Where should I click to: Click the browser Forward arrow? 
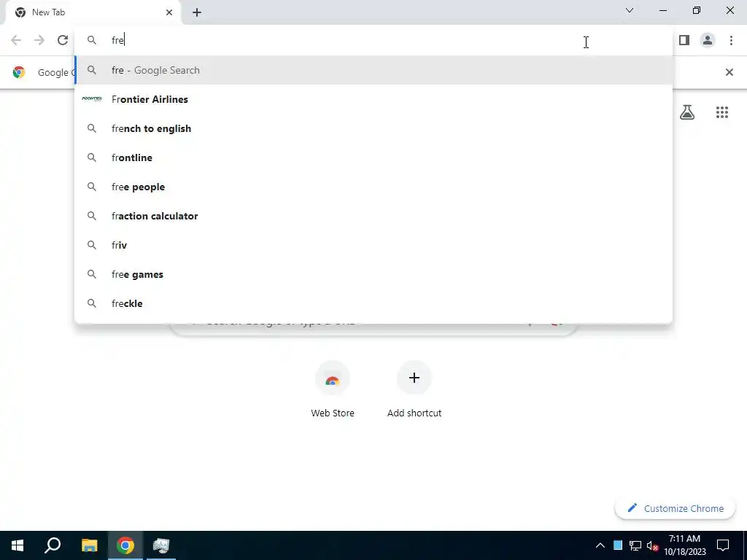point(39,41)
